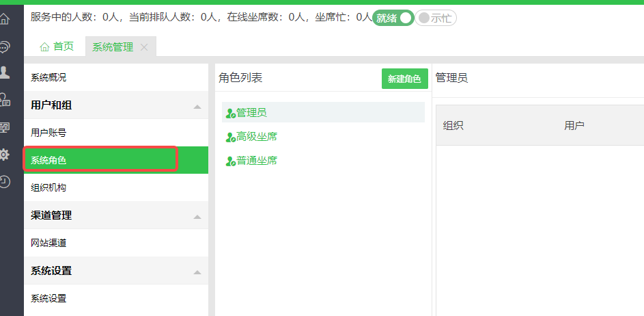Open the home icon in left sidebar
The image size is (644, 316).
(4, 19)
